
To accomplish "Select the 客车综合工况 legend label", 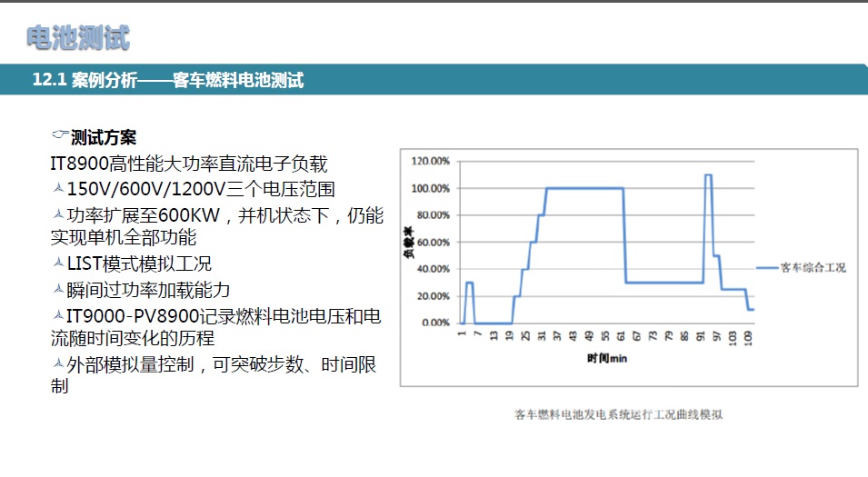I will coord(813,268).
